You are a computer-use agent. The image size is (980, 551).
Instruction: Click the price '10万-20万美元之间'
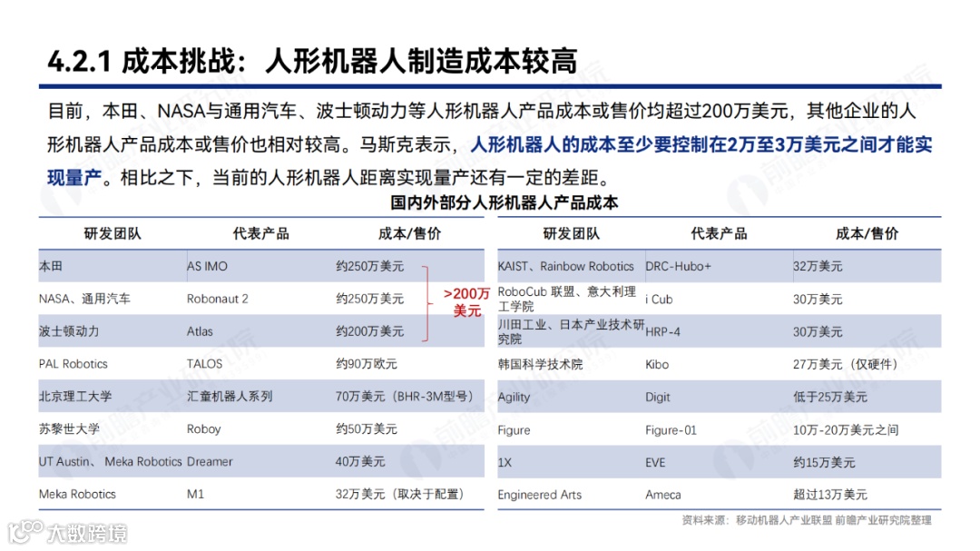click(x=846, y=430)
